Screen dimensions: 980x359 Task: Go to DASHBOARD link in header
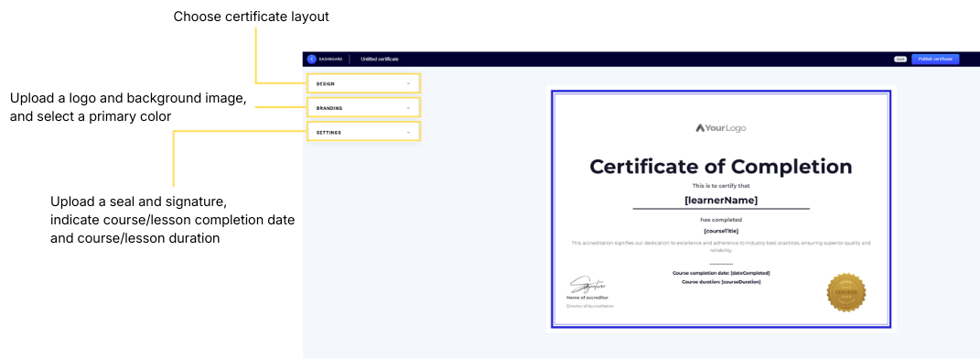[330, 59]
